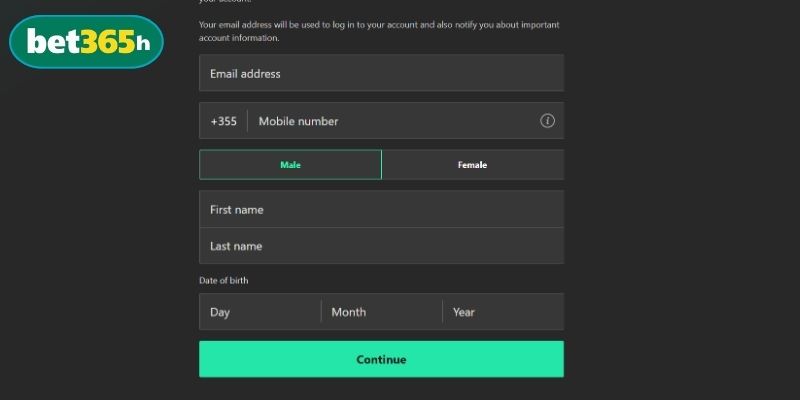The image size is (800, 400).
Task: Click the 'Date of birth' label
Action: point(224,281)
